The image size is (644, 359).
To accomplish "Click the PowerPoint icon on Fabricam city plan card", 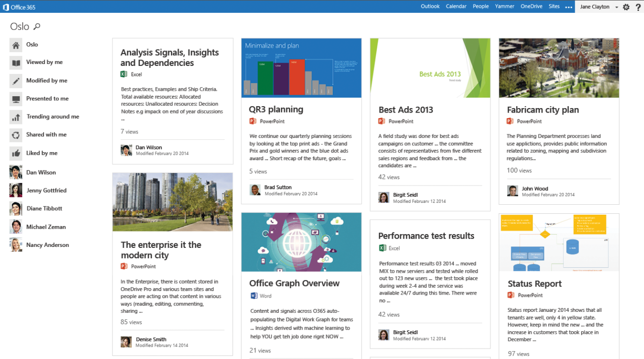I will [x=510, y=121].
